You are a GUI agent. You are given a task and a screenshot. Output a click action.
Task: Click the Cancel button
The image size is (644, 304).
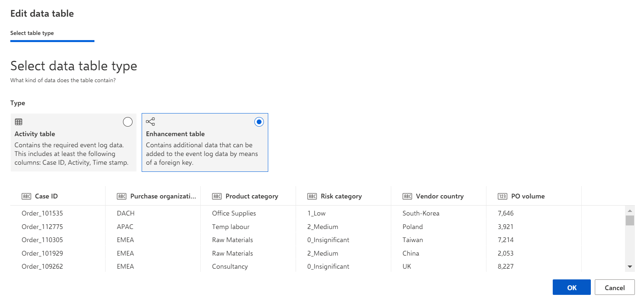coord(615,287)
